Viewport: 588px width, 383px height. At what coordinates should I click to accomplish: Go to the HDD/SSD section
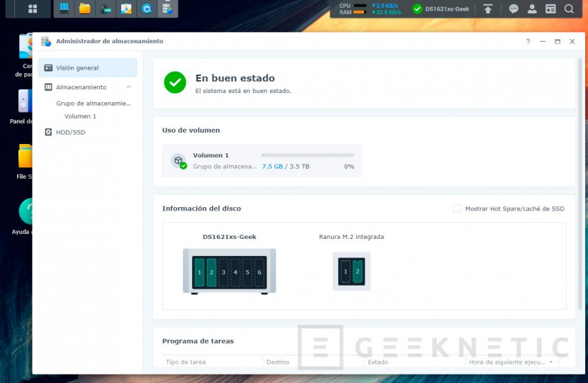(70, 132)
